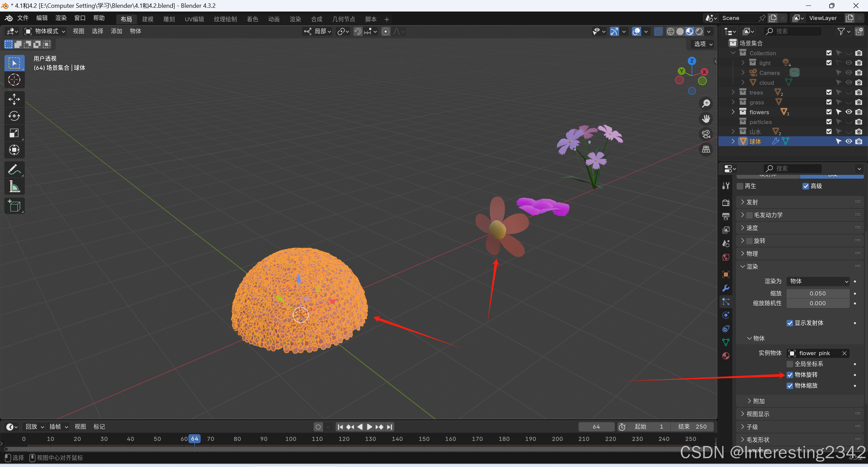This screenshot has height=467, width=868.
Task: Open the Material properties tab icon
Action: coord(726,356)
